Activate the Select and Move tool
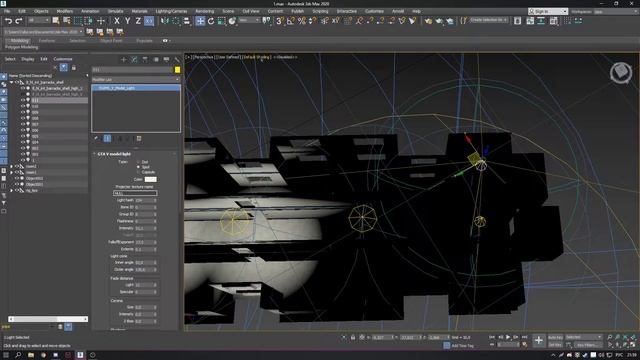 click(x=200, y=21)
